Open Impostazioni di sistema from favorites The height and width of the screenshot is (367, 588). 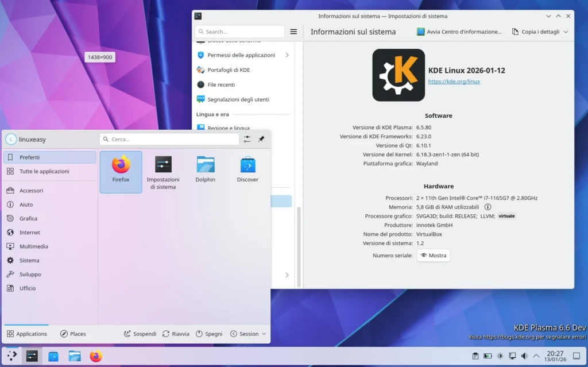163,169
